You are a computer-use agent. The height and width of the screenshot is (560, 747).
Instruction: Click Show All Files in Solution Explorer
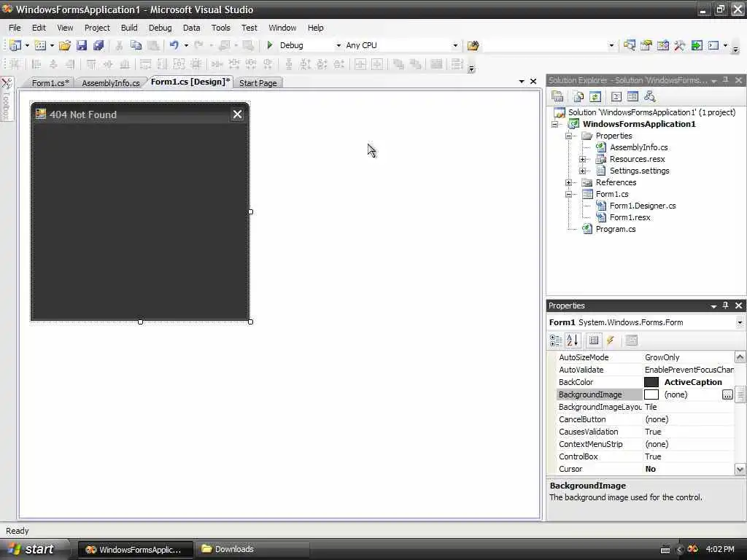click(x=578, y=97)
